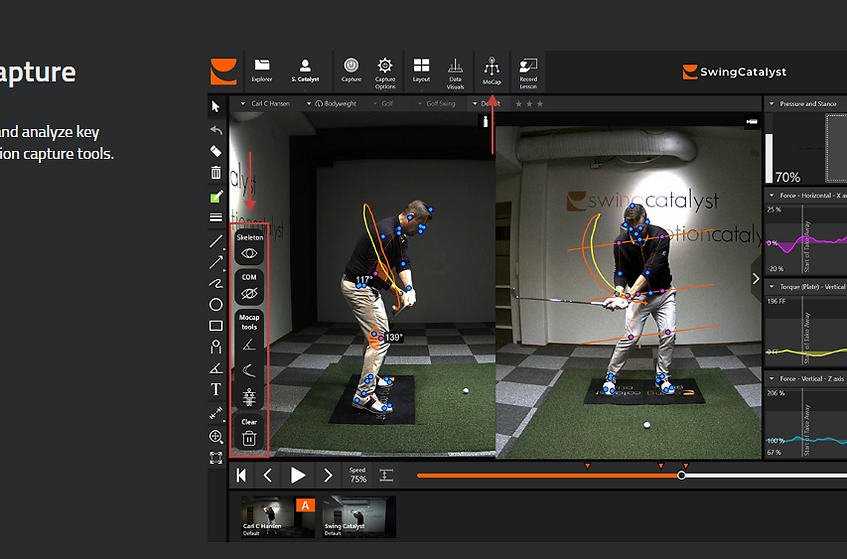
Task: Delete drawings with the trash tool
Action: tap(216, 172)
